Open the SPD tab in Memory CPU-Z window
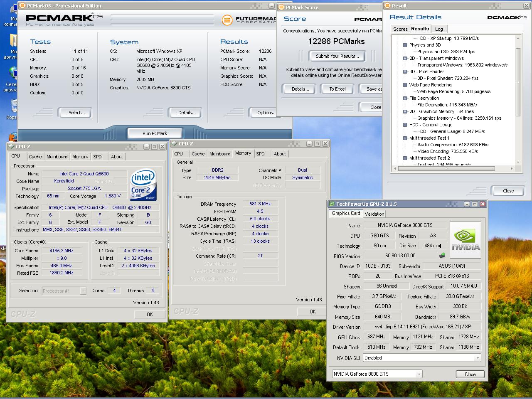 click(x=260, y=154)
